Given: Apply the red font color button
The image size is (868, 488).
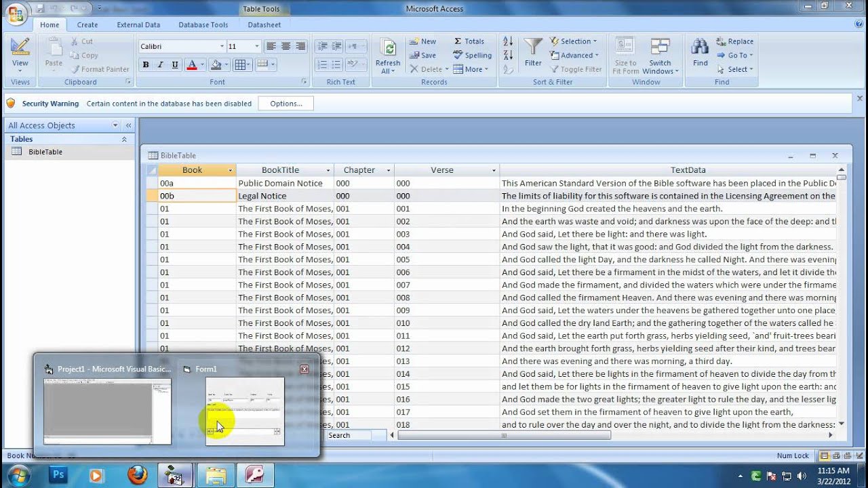Looking at the screenshot, I should click(x=191, y=65).
